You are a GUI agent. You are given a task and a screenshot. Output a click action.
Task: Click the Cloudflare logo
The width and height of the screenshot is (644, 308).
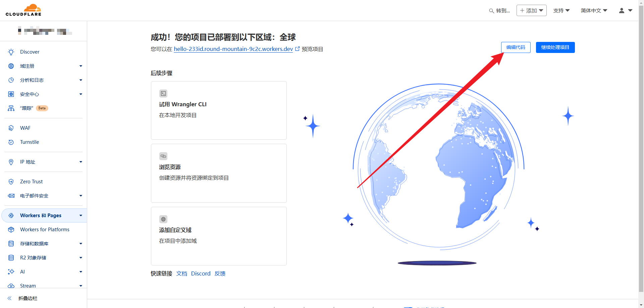click(x=23, y=10)
